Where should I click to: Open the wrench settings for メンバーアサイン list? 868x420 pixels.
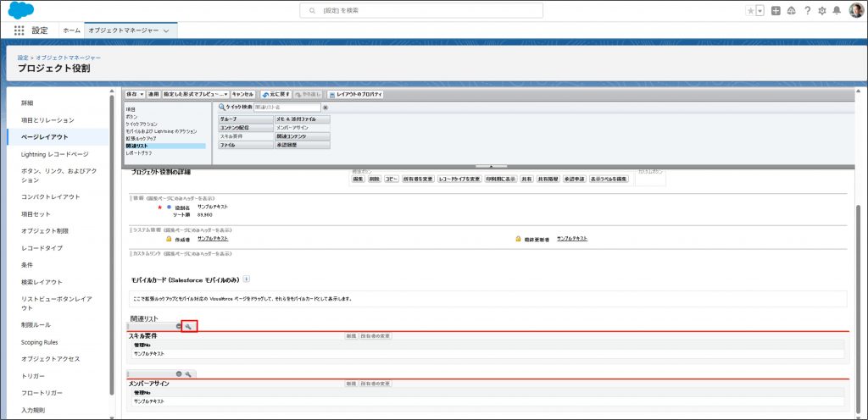point(189,373)
